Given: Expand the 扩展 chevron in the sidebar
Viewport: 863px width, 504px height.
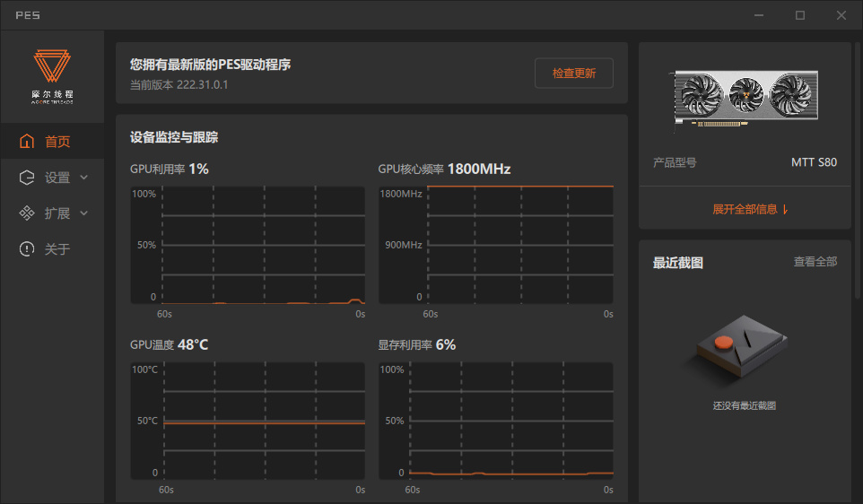Looking at the screenshot, I should click(83, 213).
